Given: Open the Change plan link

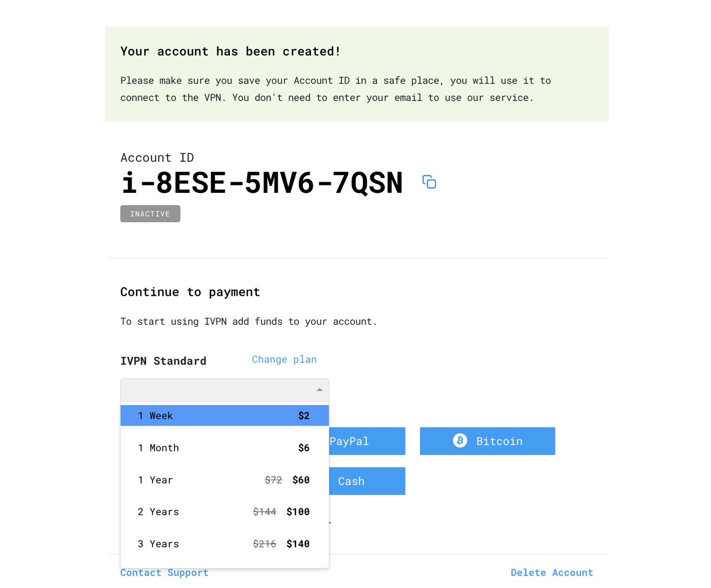Looking at the screenshot, I should (284, 360).
